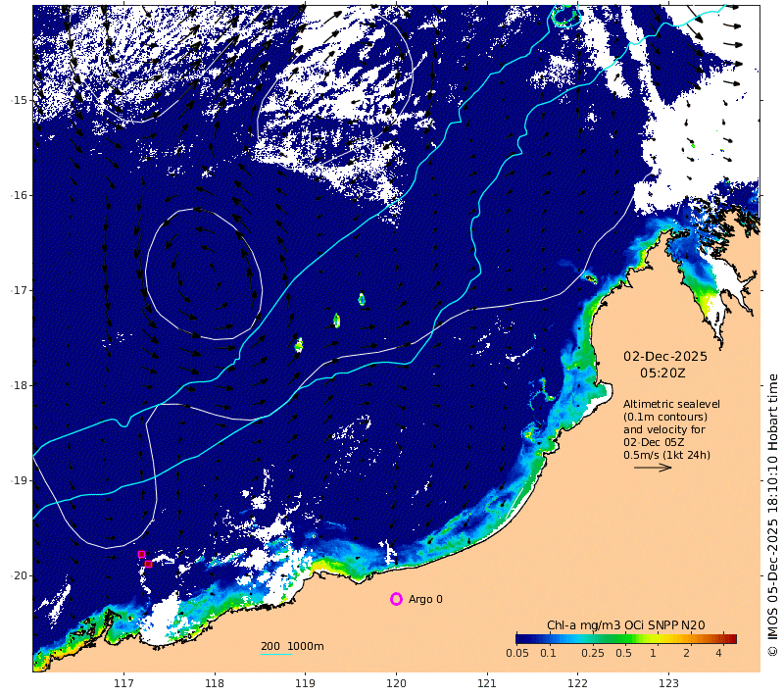Viewport: 784px width, 696px height.
Task: Click longitude label '117' on bottom axis
Action: (123, 683)
